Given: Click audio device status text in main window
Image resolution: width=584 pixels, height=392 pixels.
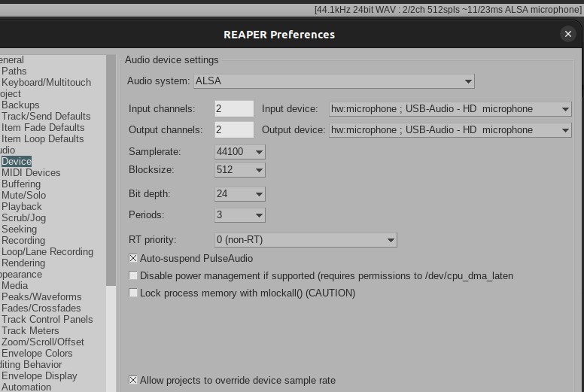Looking at the screenshot, I should tap(448, 10).
